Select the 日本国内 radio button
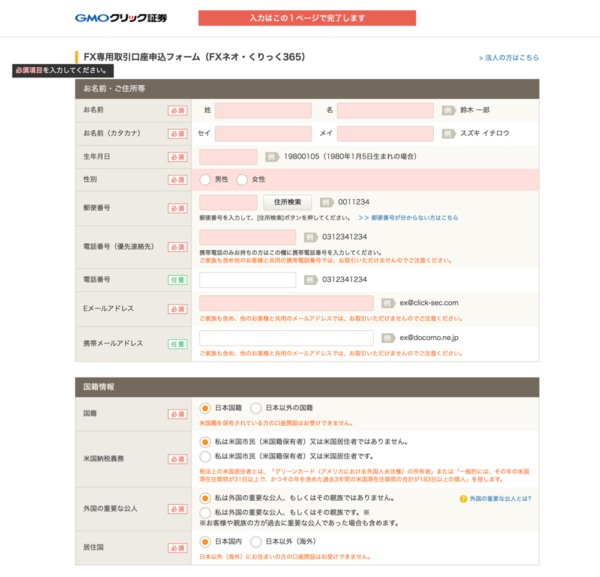Image resolution: width=600 pixels, height=577 pixels. coord(205,542)
